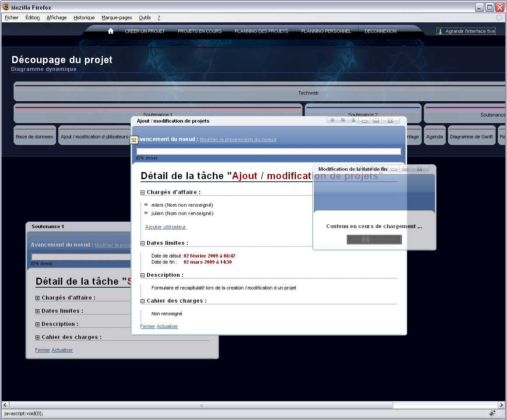The width and height of the screenshot is (507, 420).
Task: Select the 'Diagramme de Gantt' task node
Action: click(472, 137)
